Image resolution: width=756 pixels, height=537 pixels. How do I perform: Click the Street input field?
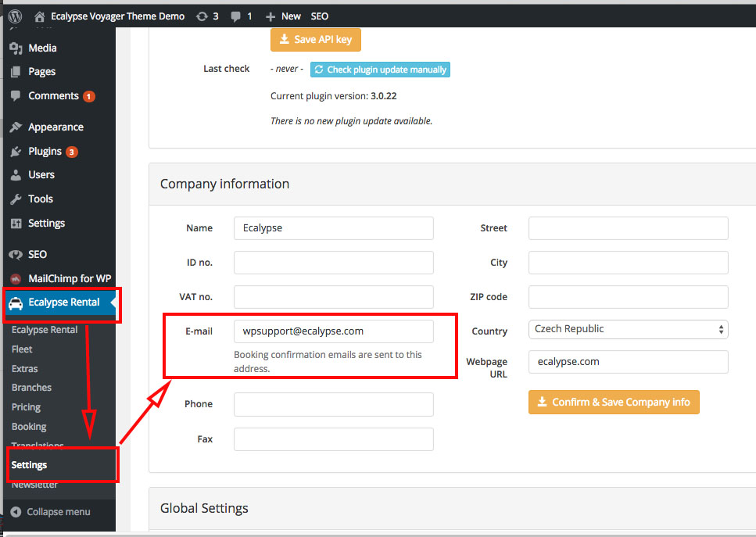click(629, 228)
